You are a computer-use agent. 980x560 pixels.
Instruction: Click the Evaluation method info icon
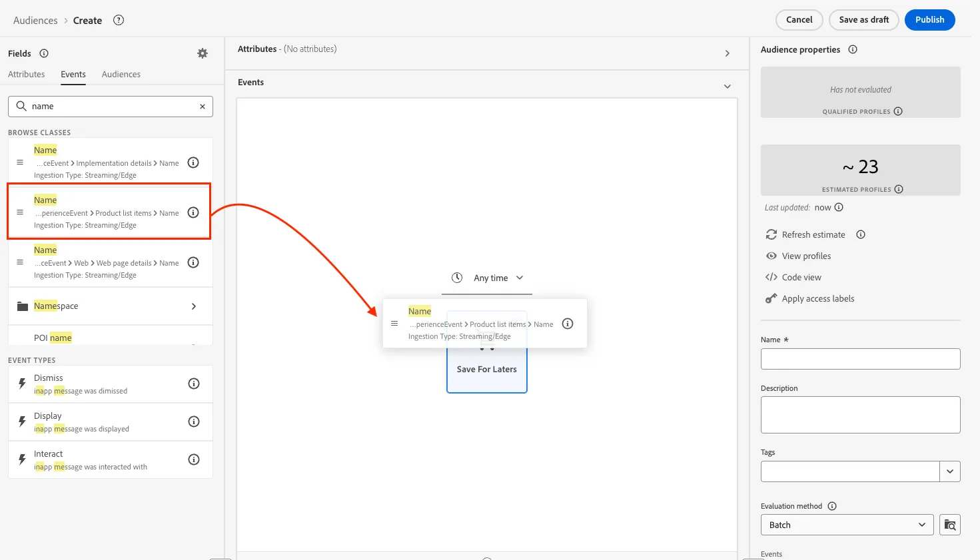832,506
